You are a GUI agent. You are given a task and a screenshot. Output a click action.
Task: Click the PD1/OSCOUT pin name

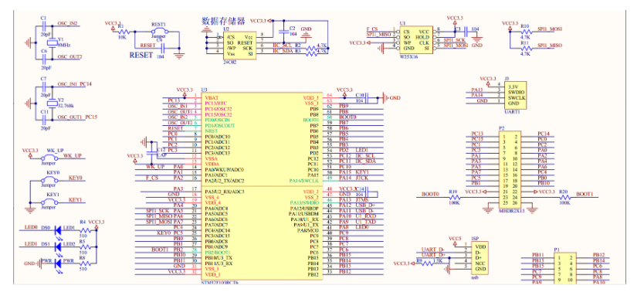pyautogui.click(x=220, y=125)
